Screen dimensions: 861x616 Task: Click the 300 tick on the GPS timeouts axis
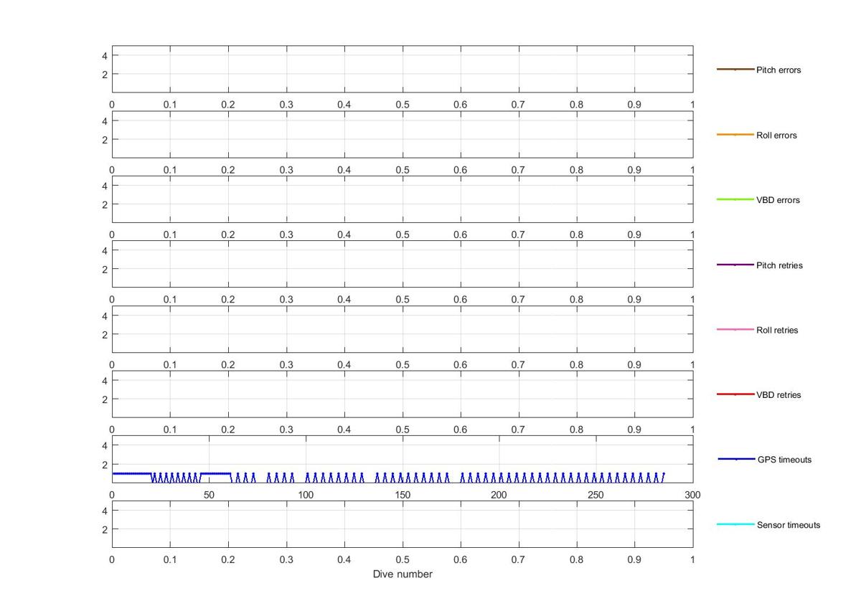coord(692,495)
